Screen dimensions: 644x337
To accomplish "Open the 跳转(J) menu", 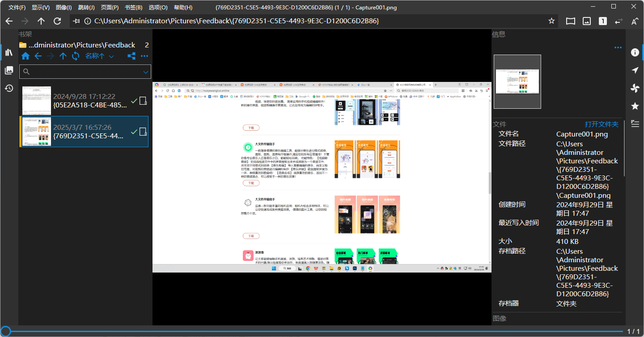I will tap(86, 8).
